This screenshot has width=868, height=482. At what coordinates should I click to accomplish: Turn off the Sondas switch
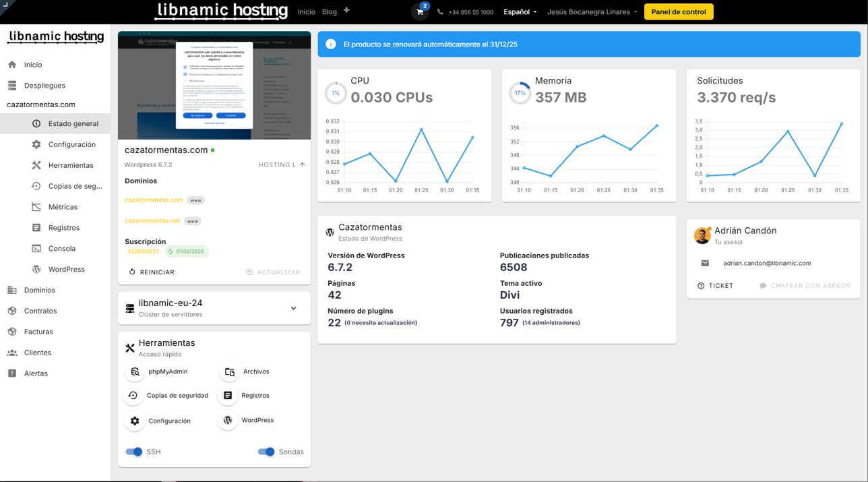click(x=266, y=452)
